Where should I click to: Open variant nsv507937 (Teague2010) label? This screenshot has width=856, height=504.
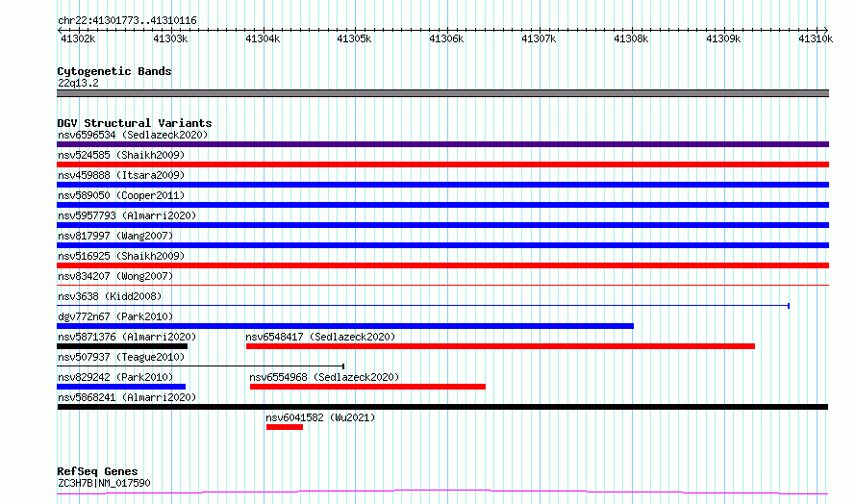[x=121, y=357]
